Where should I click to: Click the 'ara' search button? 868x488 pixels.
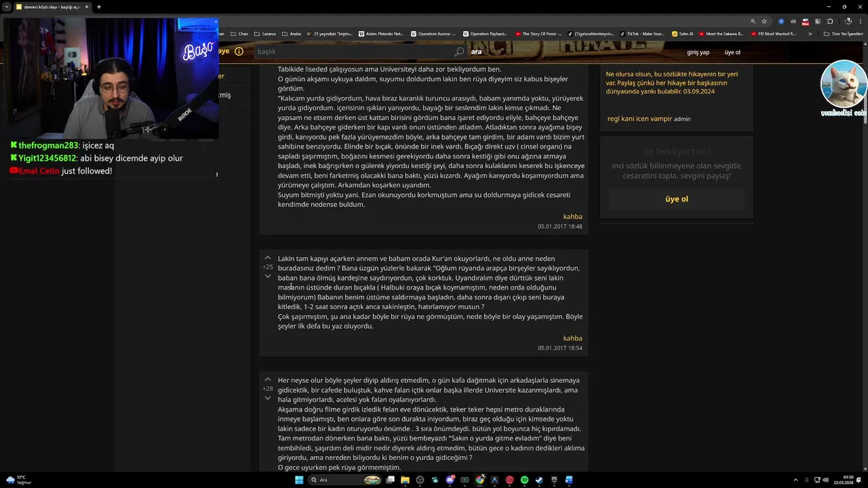(476, 52)
